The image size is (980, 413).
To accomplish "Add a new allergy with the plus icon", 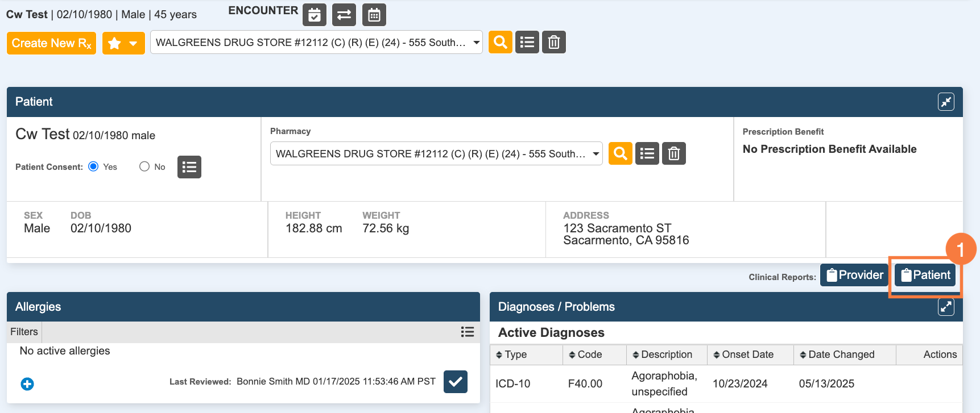I will (x=27, y=384).
